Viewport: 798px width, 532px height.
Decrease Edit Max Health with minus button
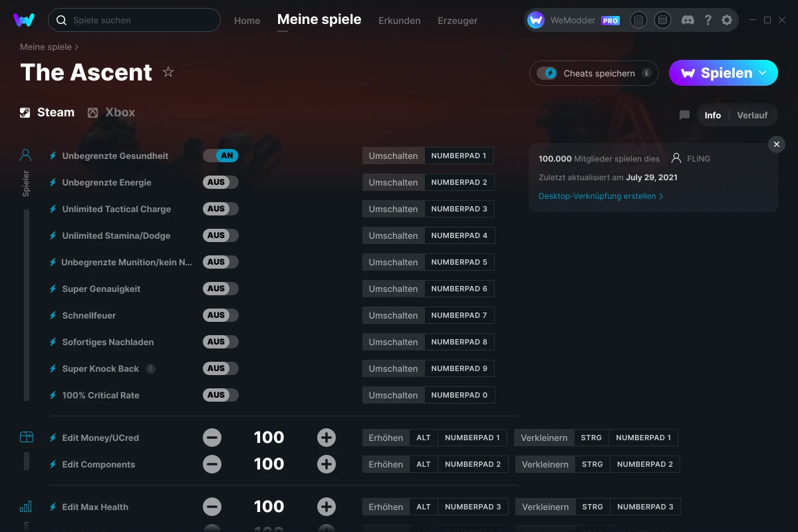pyautogui.click(x=212, y=507)
